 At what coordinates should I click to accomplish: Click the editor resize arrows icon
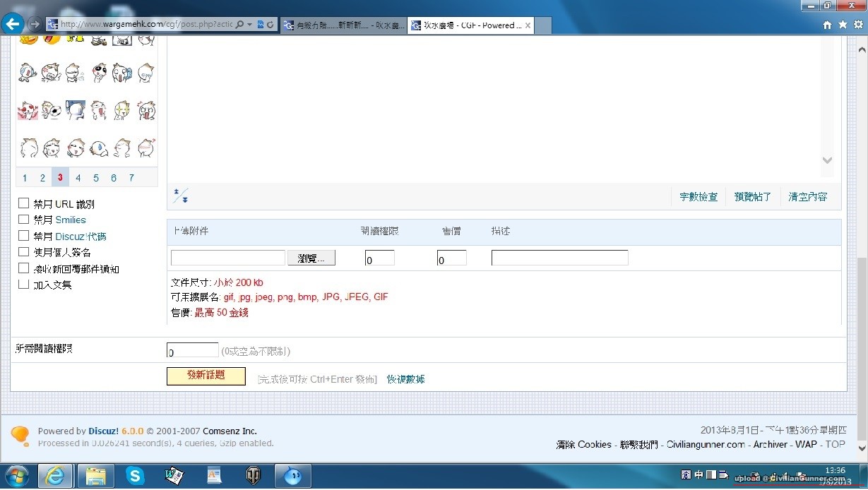[x=182, y=196]
